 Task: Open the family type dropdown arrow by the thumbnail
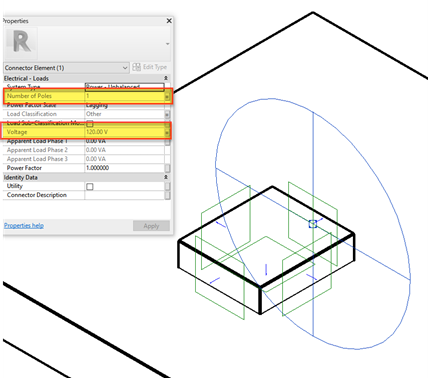point(167,44)
